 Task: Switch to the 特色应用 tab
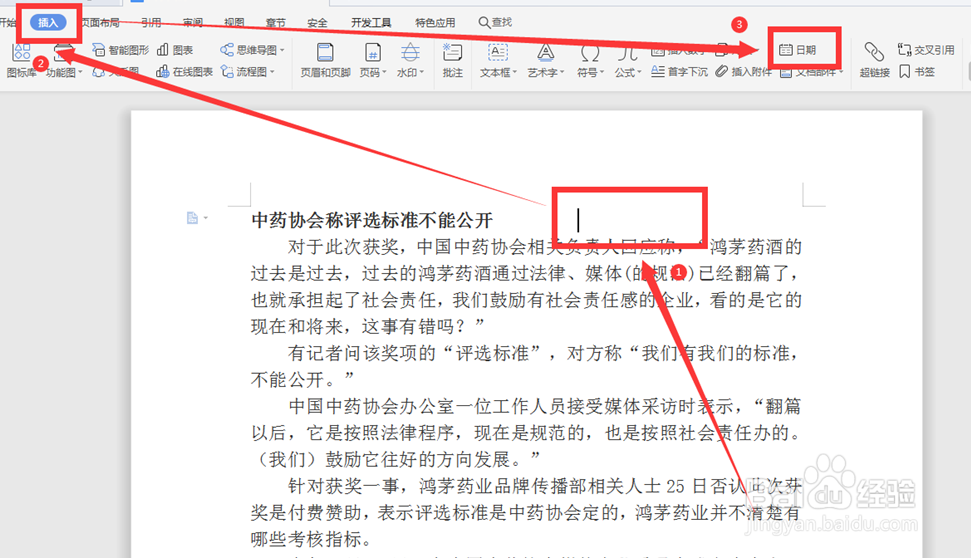pyautogui.click(x=435, y=23)
